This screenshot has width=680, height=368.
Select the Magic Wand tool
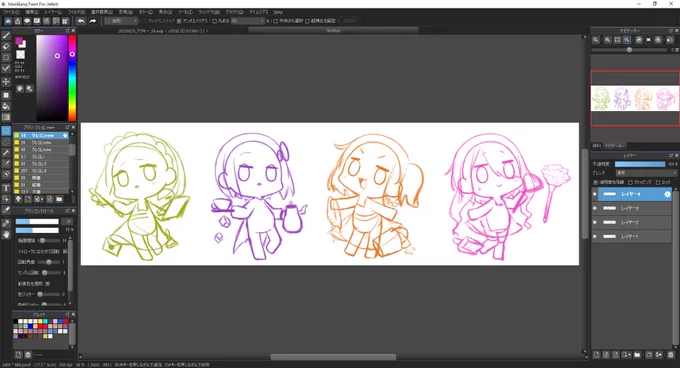[6, 153]
